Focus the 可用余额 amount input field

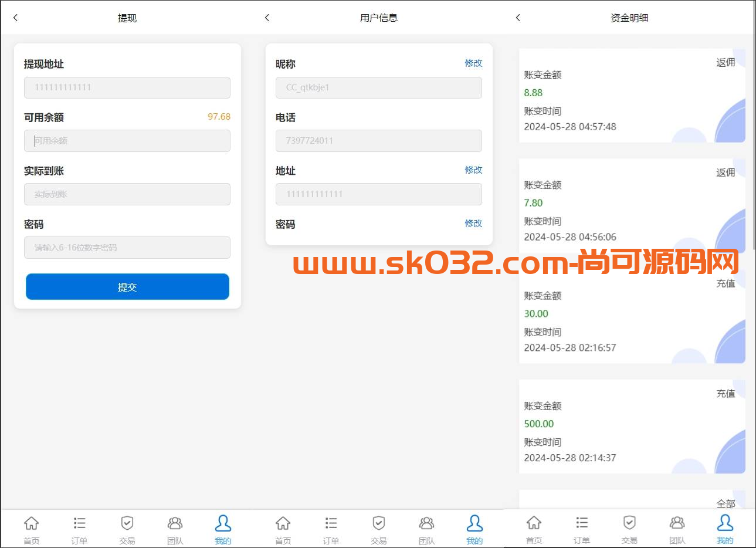coord(127,141)
